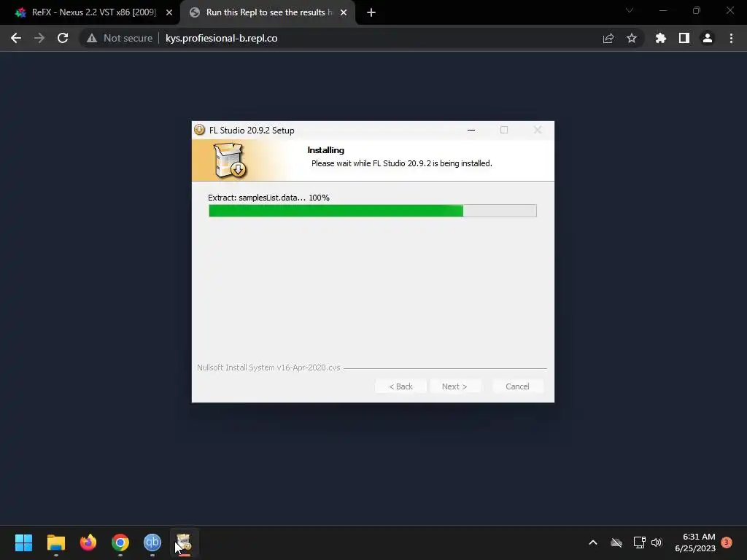Viewport: 747px width, 560px height.
Task: Open the share page icon
Action: point(608,38)
